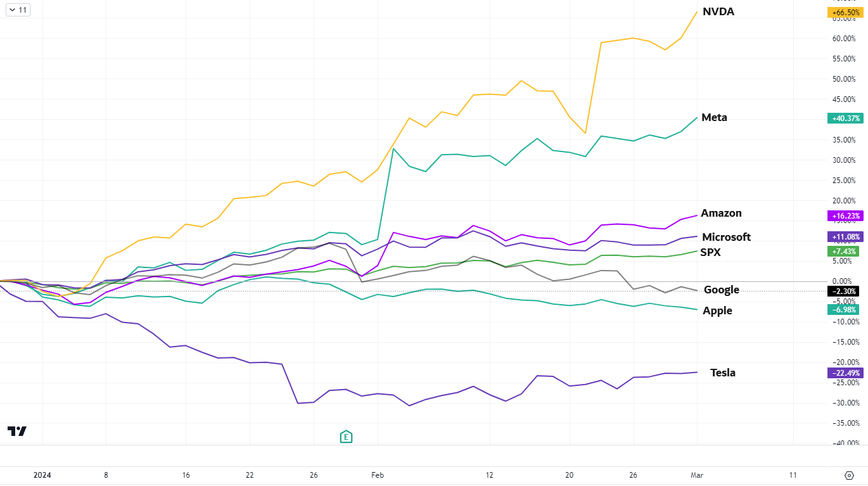Click the TradingView logo
Image resolution: width=868 pixels, height=486 pixels.
pyautogui.click(x=17, y=431)
